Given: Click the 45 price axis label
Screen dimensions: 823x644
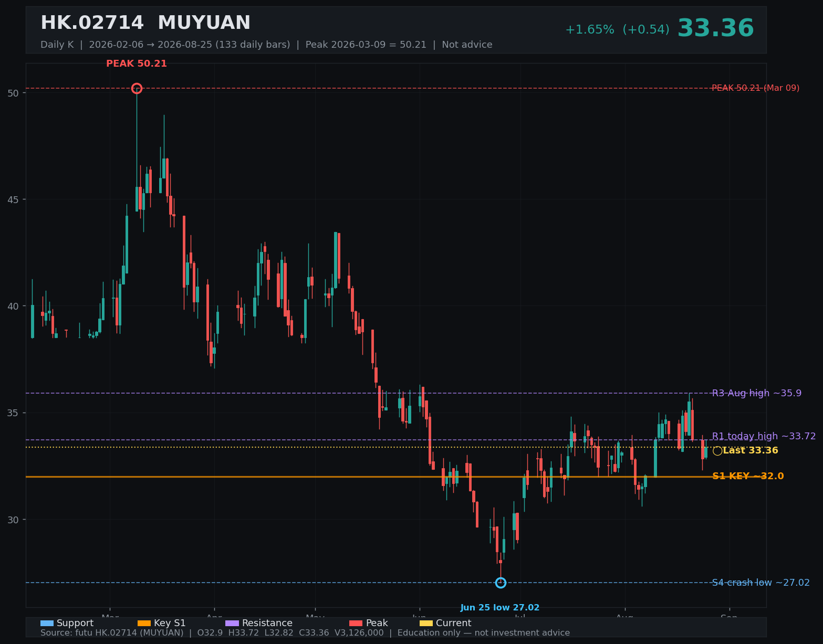Looking at the screenshot, I should point(13,199).
